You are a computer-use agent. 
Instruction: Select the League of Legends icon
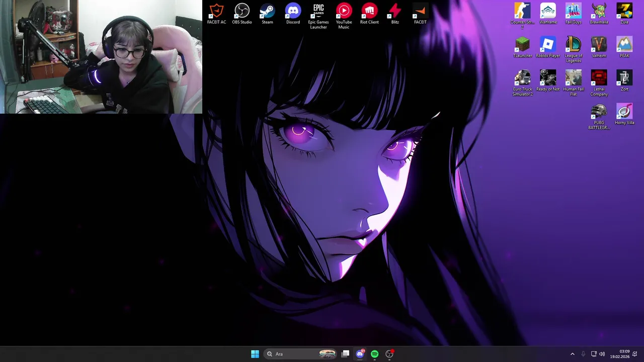[573, 50]
